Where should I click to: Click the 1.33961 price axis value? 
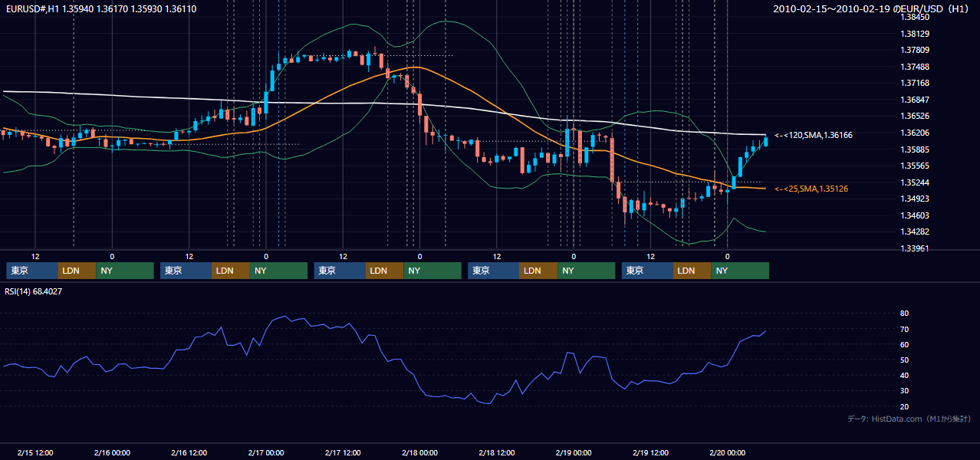[915, 248]
